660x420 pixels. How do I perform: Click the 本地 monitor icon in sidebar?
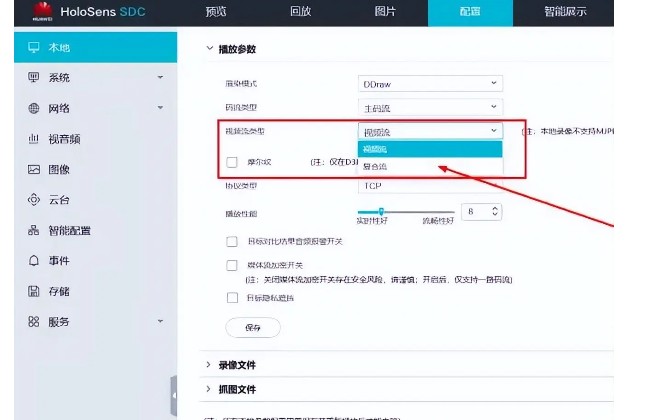point(34,48)
